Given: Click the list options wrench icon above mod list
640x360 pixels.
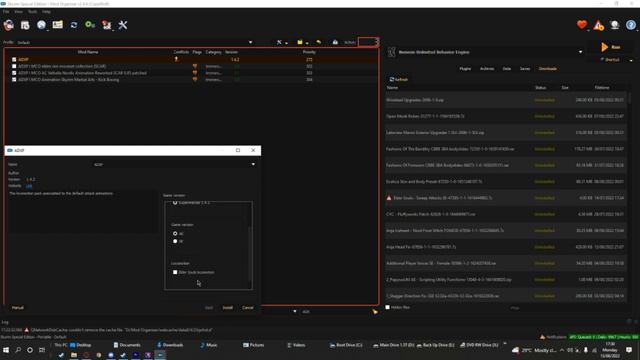Looking at the screenshot, I should point(280,42).
